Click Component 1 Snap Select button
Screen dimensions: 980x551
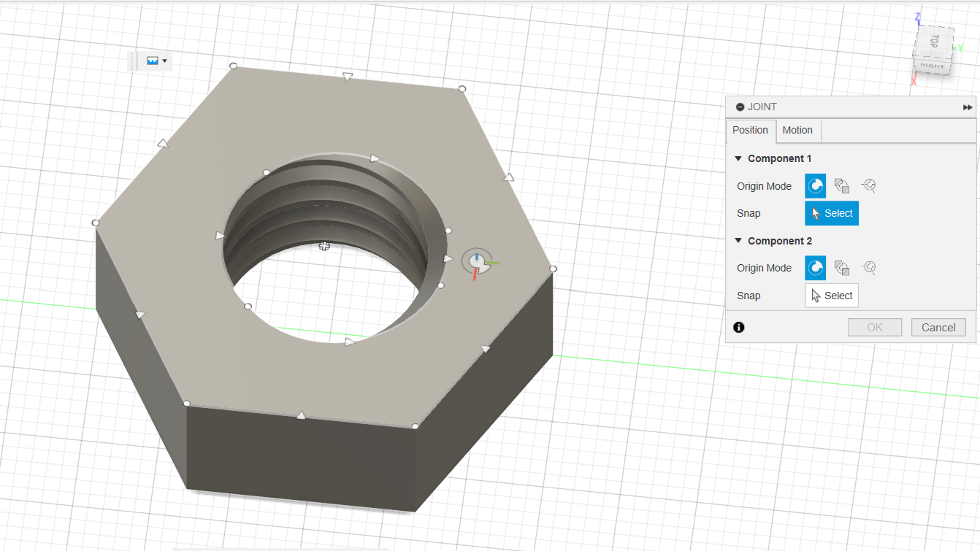point(832,213)
